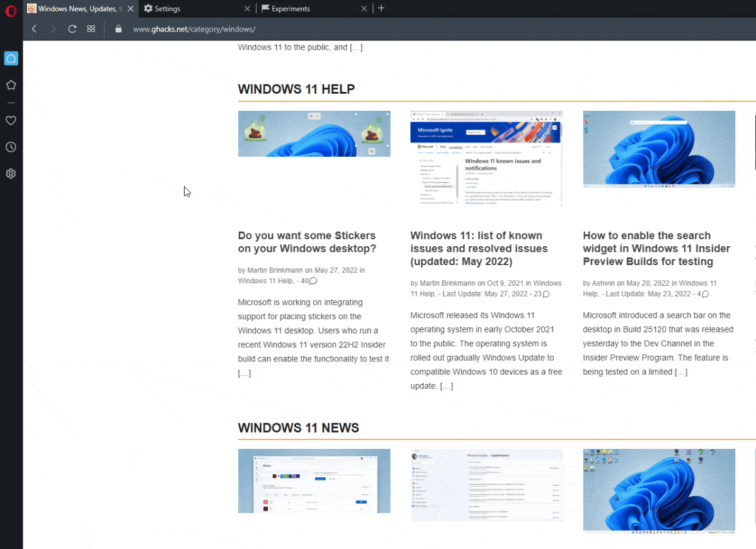
Task: Open Bookmarks from the sidebar star icon
Action: [x=11, y=84]
